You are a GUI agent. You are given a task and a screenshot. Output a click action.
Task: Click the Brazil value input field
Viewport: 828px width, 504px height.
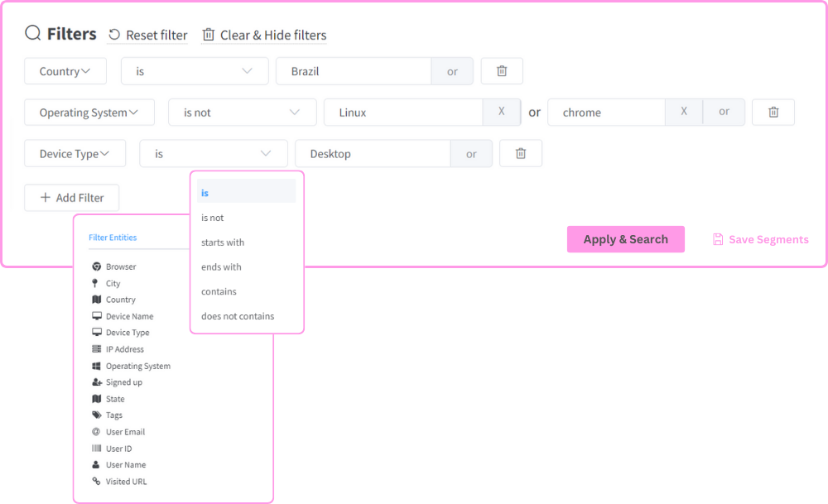click(x=354, y=71)
